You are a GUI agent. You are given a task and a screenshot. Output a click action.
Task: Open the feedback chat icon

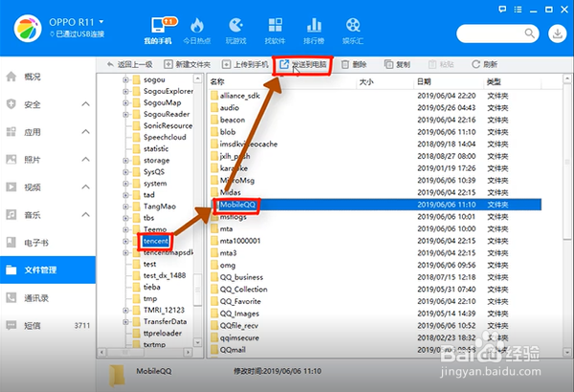(x=502, y=10)
